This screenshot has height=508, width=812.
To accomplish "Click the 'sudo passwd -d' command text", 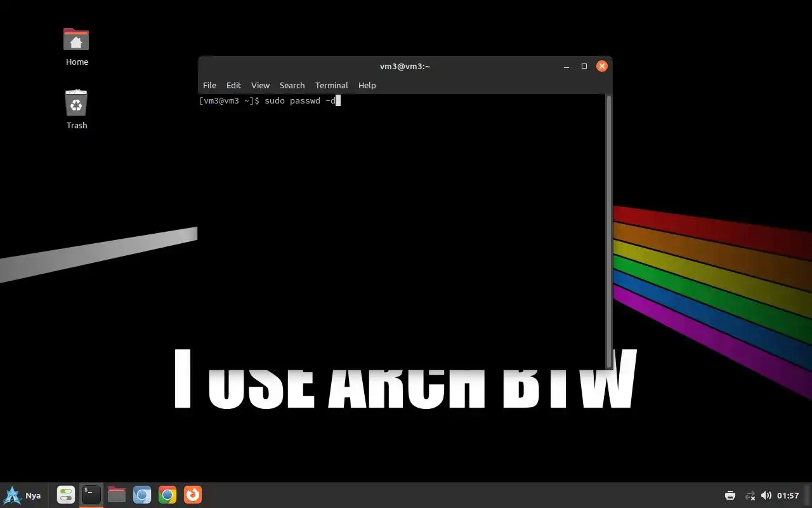I will (299, 100).
